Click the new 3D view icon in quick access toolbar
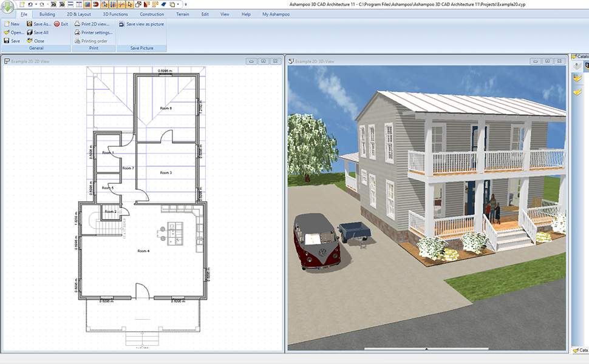Screen dimensions: 589x364 (x=62, y=4)
